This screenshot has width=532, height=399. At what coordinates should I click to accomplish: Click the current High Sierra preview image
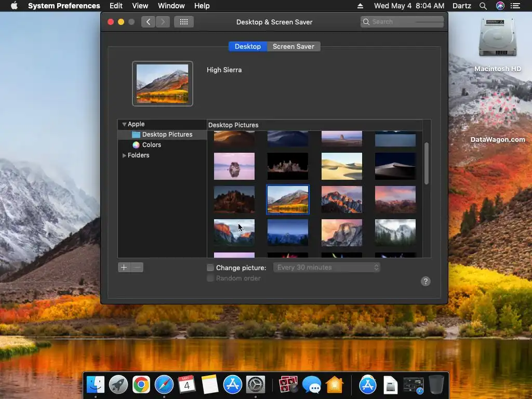[163, 84]
